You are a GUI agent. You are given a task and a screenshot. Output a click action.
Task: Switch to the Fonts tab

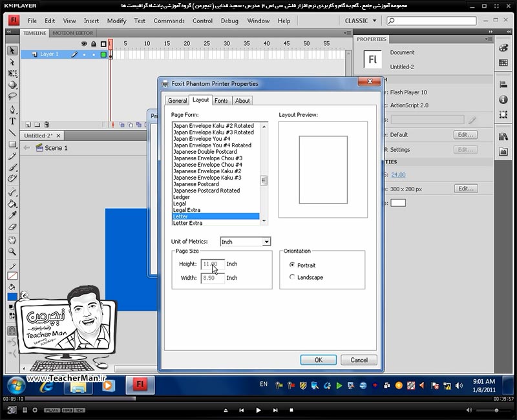pyautogui.click(x=221, y=101)
